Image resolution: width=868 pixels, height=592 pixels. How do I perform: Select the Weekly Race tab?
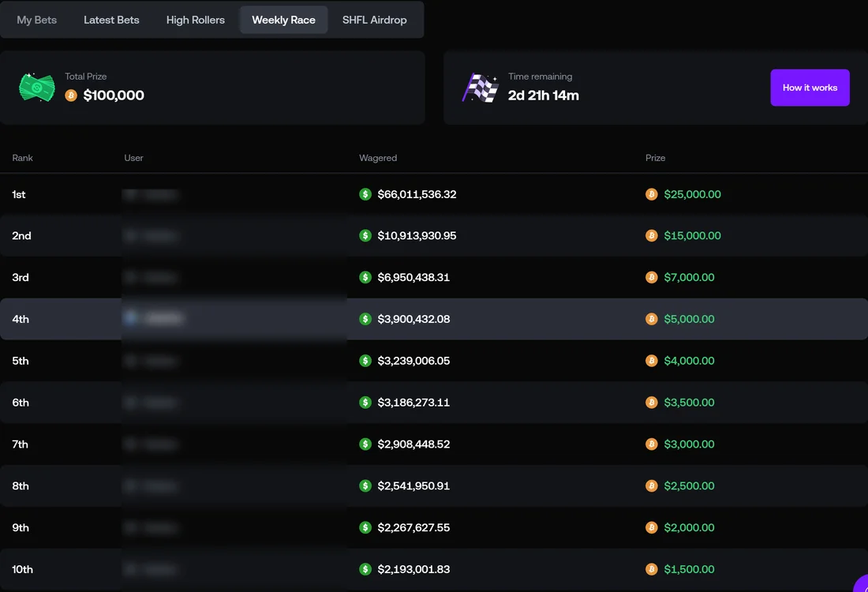283,20
